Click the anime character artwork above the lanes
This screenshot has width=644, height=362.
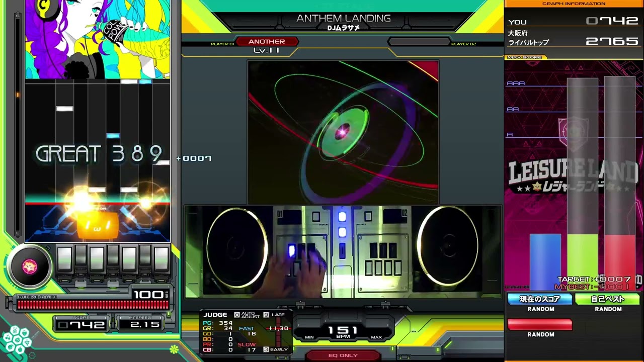coord(98,39)
